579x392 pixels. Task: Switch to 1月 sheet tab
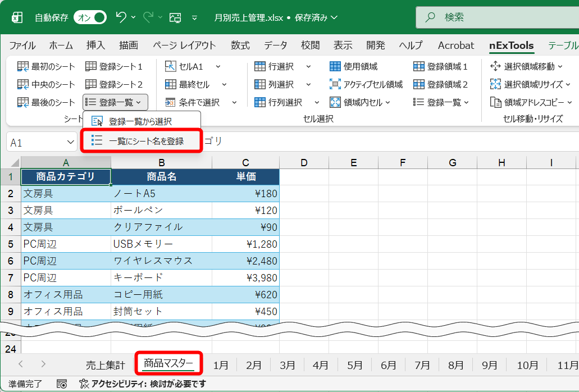coord(221,365)
